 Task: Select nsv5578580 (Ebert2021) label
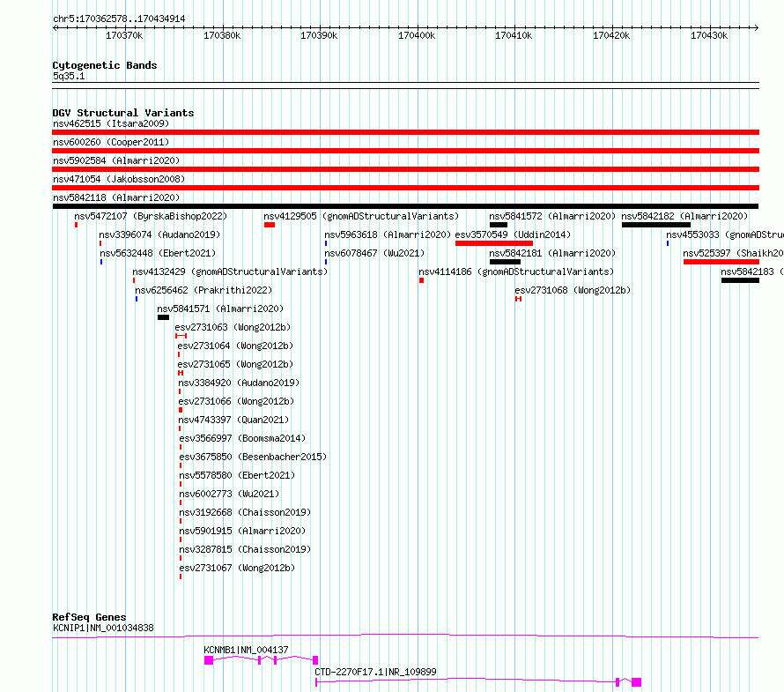(237, 475)
